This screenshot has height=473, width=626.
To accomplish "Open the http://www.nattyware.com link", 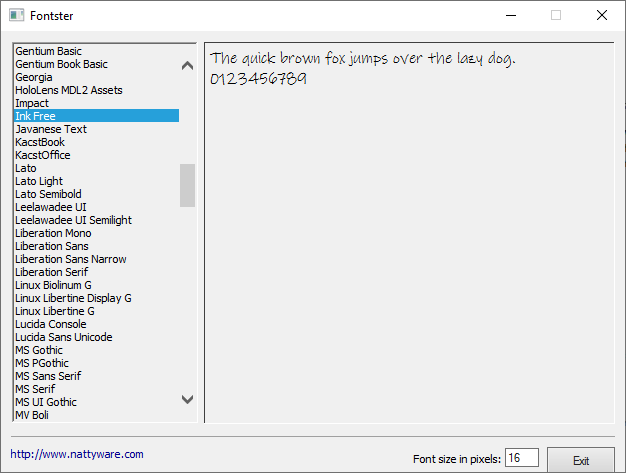I will pyautogui.click(x=77, y=454).
